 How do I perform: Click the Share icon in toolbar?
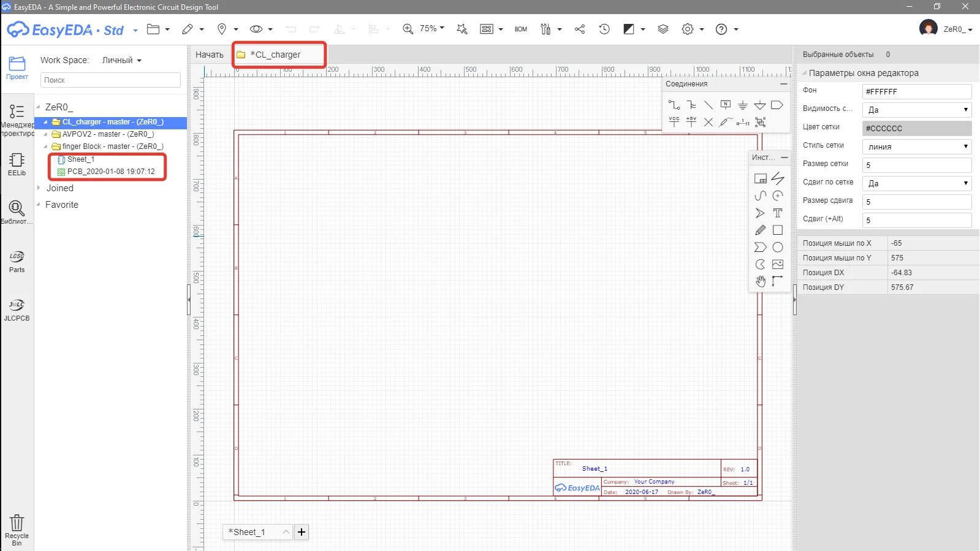coord(580,29)
